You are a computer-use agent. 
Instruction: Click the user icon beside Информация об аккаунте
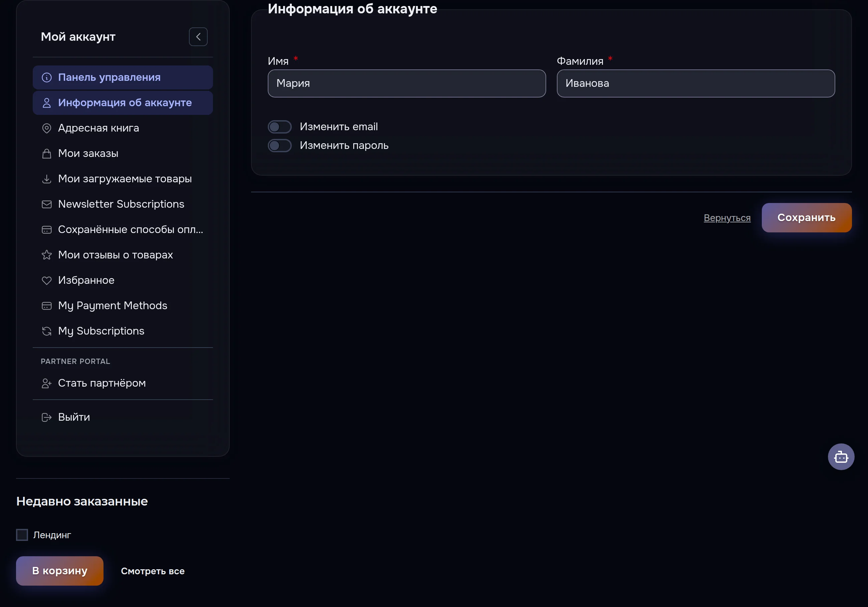click(x=46, y=103)
